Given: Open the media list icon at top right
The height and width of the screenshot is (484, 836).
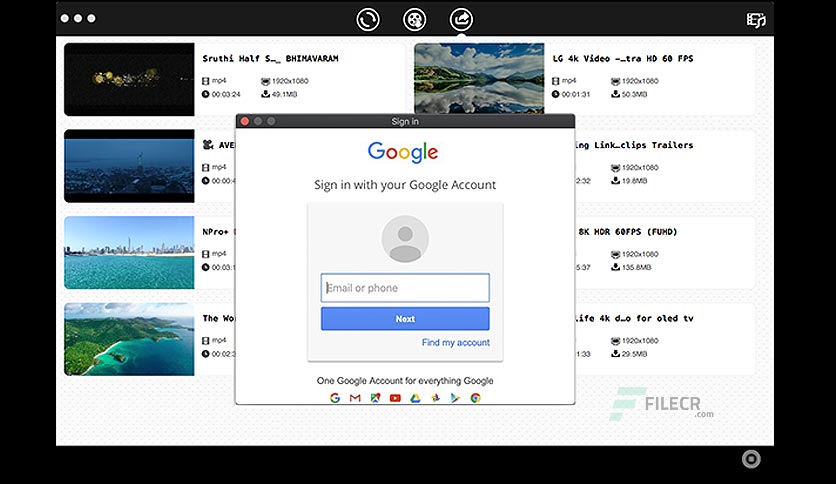Looking at the screenshot, I should [755, 20].
